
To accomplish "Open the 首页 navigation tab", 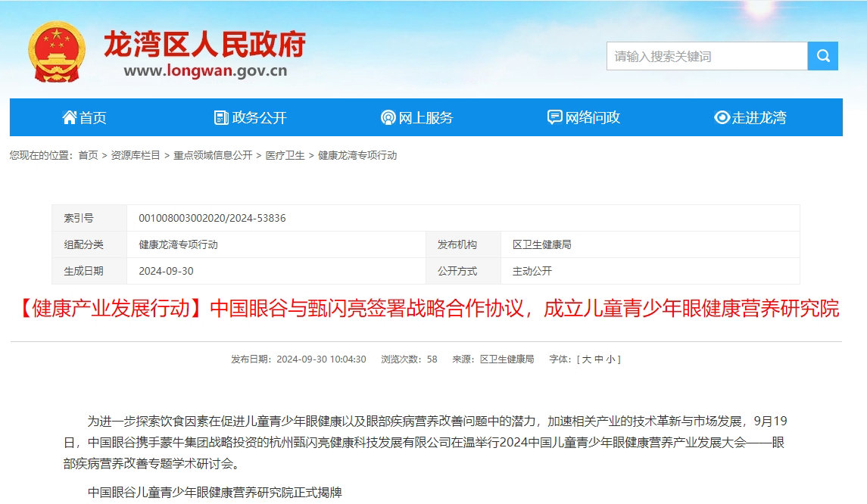I will point(84,117).
